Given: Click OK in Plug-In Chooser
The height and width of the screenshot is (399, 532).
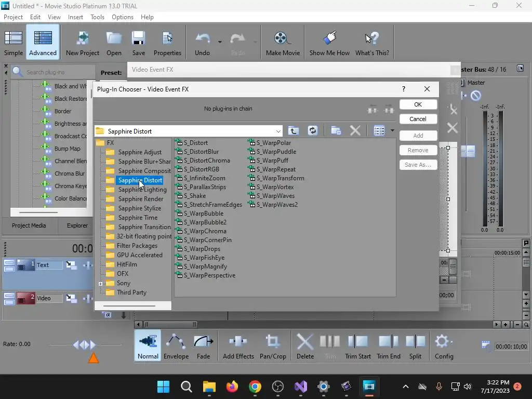Looking at the screenshot, I should point(418,104).
